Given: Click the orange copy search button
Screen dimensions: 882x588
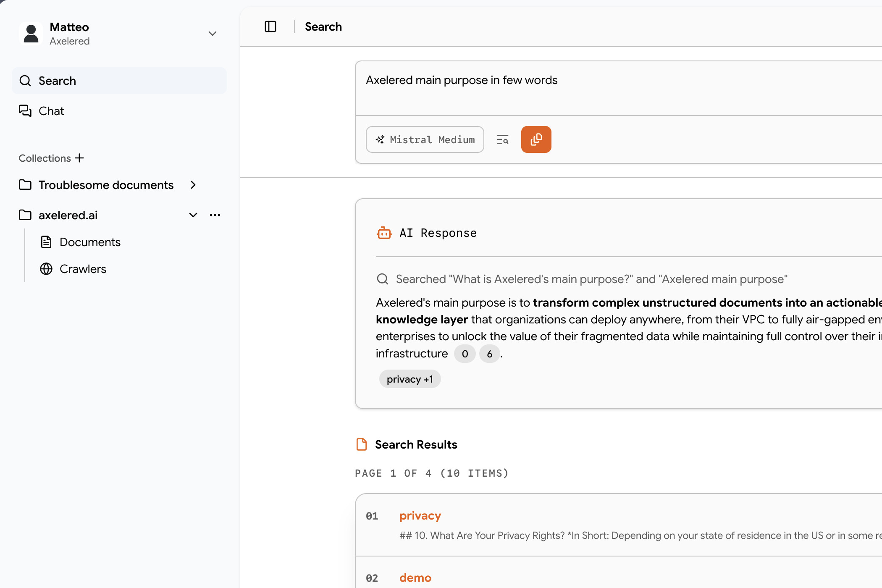Looking at the screenshot, I should [x=536, y=139].
